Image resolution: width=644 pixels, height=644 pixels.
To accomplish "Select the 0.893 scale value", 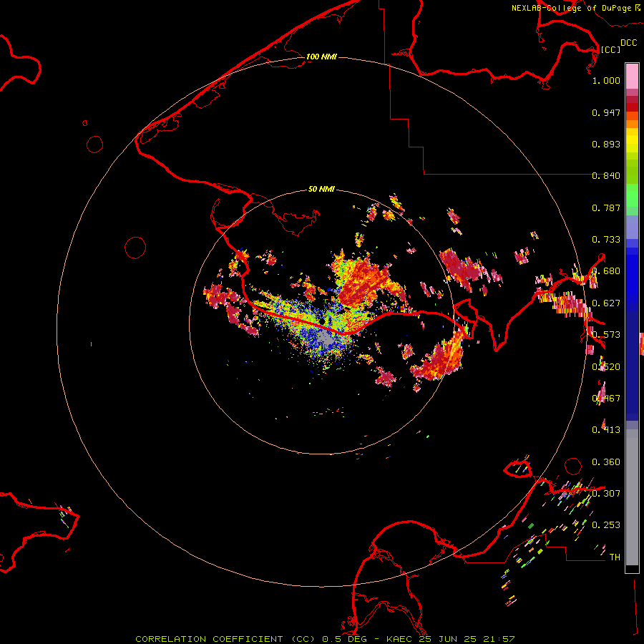I will click(x=606, y=144).
